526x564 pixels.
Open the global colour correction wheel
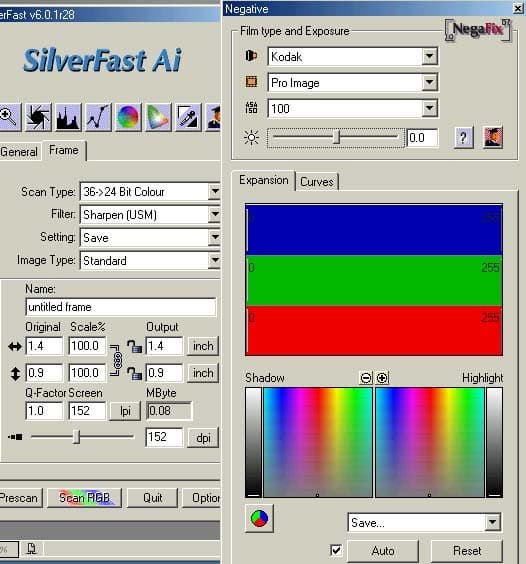pyautogui.click(x=128, y=117)
